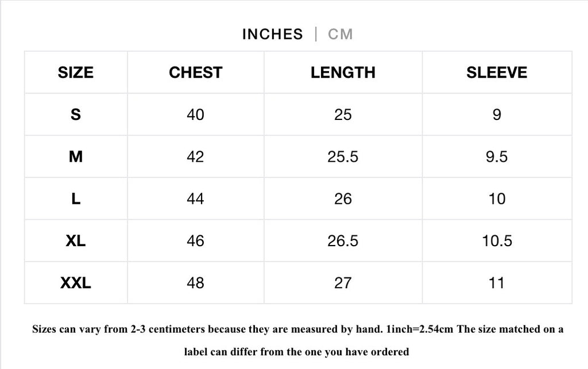Switch to the INCHES unit tab
Viewport: 588px width, 369px height.
(x=272, y=34)
